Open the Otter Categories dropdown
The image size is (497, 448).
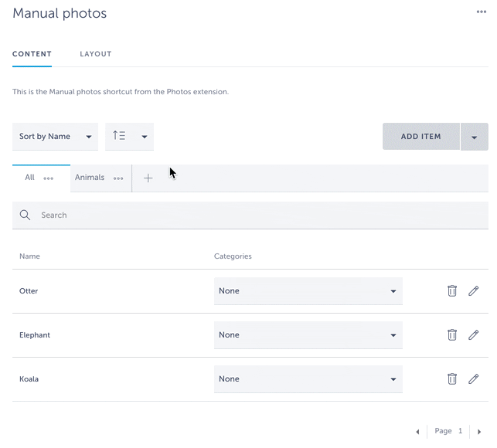tap(308, 291)
